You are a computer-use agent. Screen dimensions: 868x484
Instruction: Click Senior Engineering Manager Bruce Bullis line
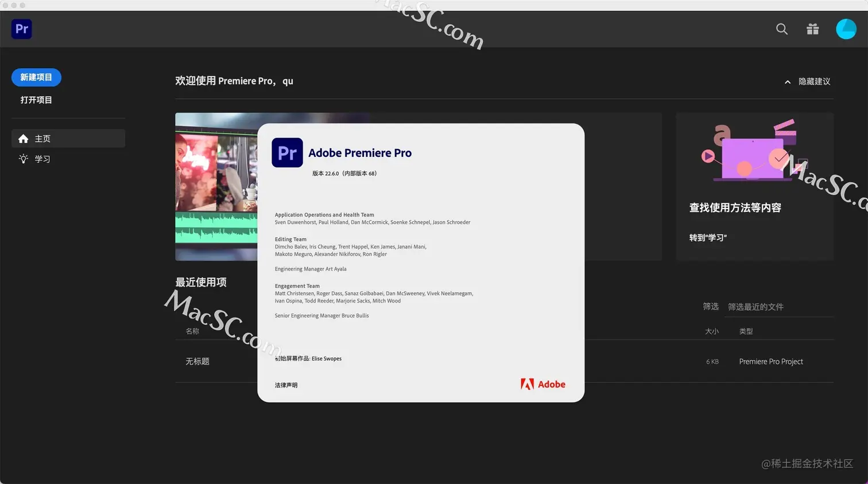tap(321, 316)
